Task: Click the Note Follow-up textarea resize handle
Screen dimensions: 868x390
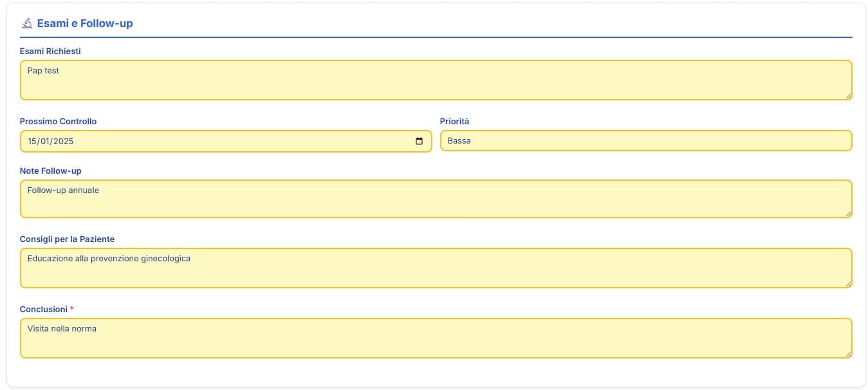Action: pyautogui.click(x=848, y=214)
